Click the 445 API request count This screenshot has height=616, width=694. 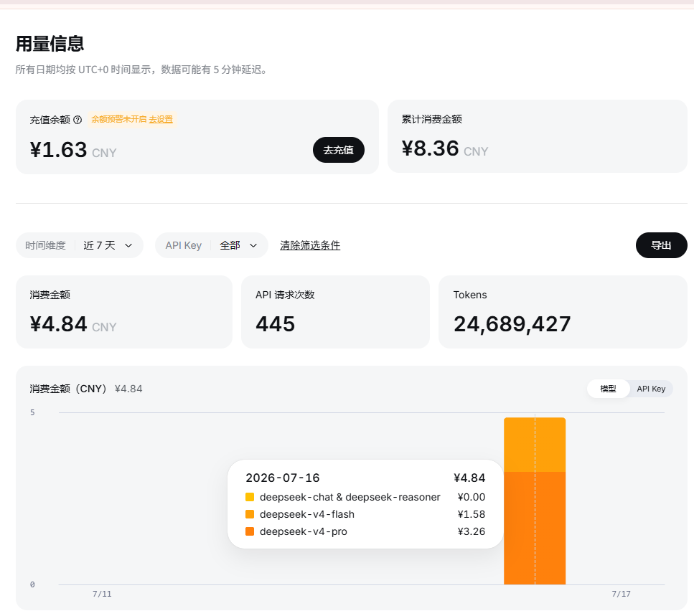[276, 324]
